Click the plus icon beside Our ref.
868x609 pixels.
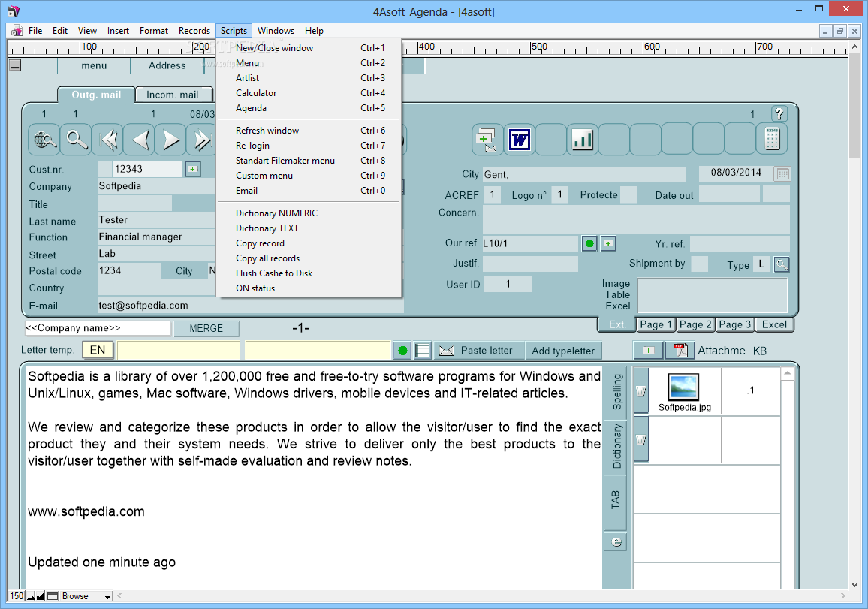[x=608, y=243]
